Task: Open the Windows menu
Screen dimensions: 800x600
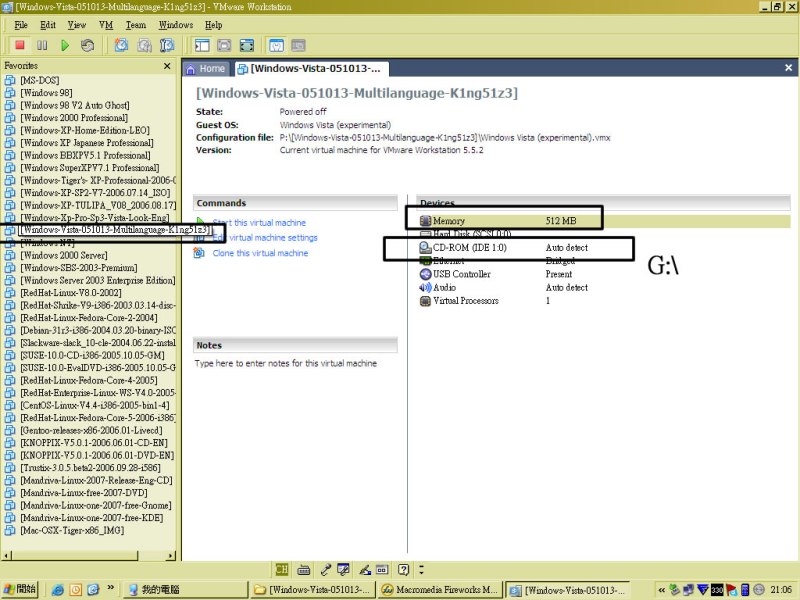Action: 176,25
